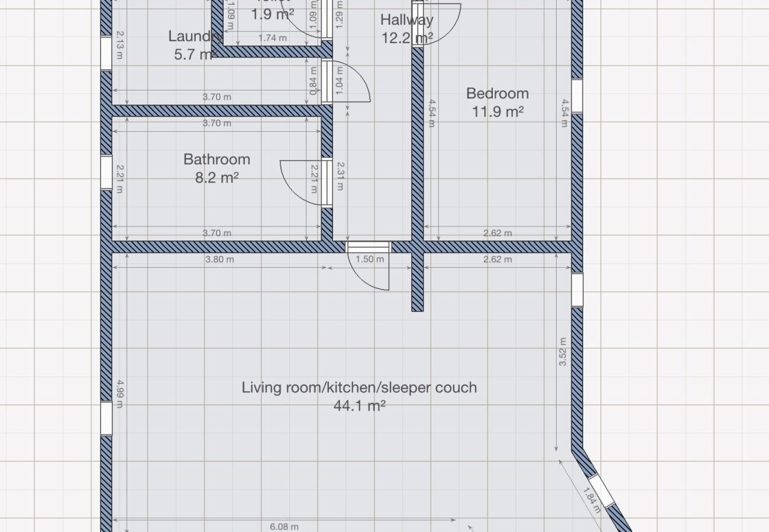Select the Living room/kitchen/sleeper couch label
This screenshot has height=532, width=769.
[359, 388]
